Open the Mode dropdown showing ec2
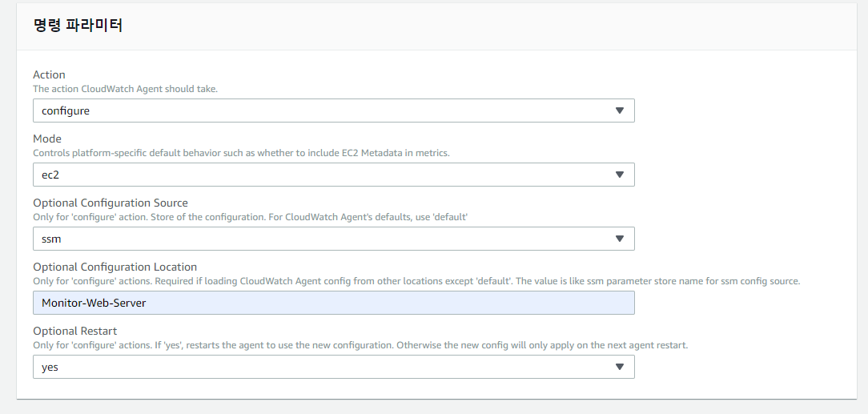The width and height of the screenshot is (868, 414). 333,175
